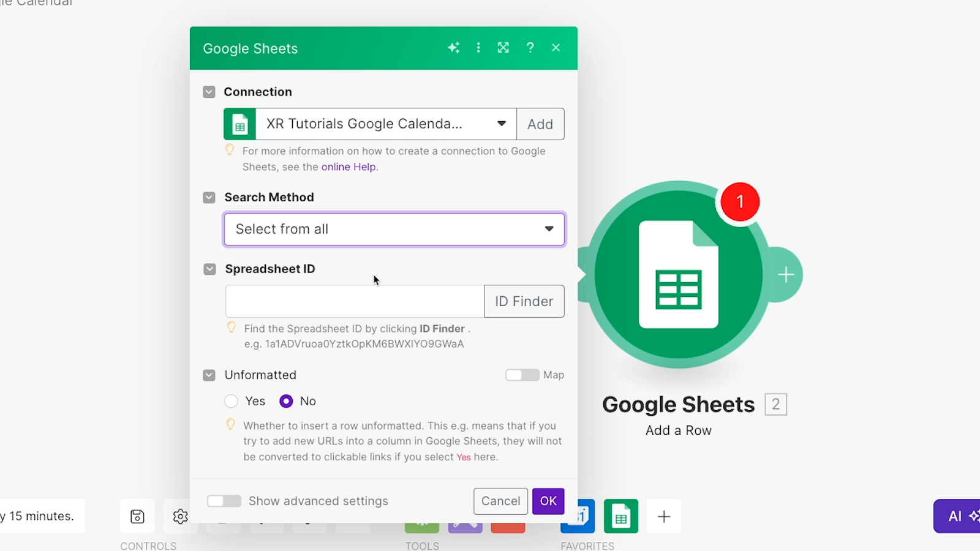Add a favorite with plus button

pyautogui.click(x=664, y=516)
